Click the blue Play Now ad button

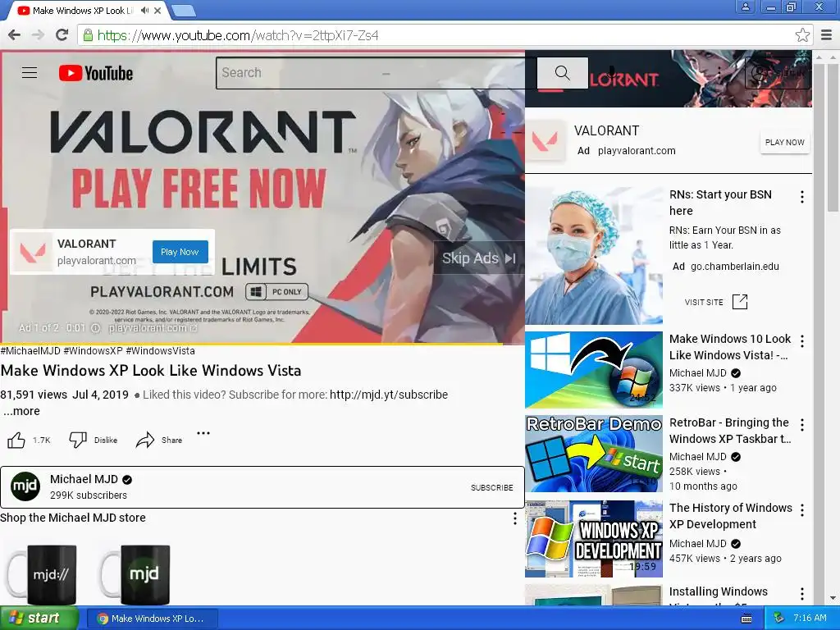click(180, 252)
